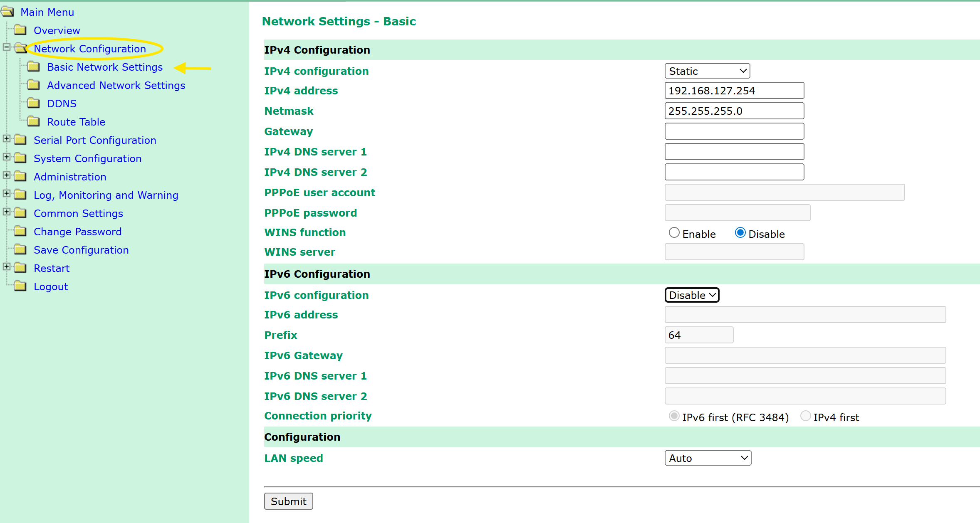Select IPv4 first connection priority
Screen dimensions: 980x523
[805, 416]
